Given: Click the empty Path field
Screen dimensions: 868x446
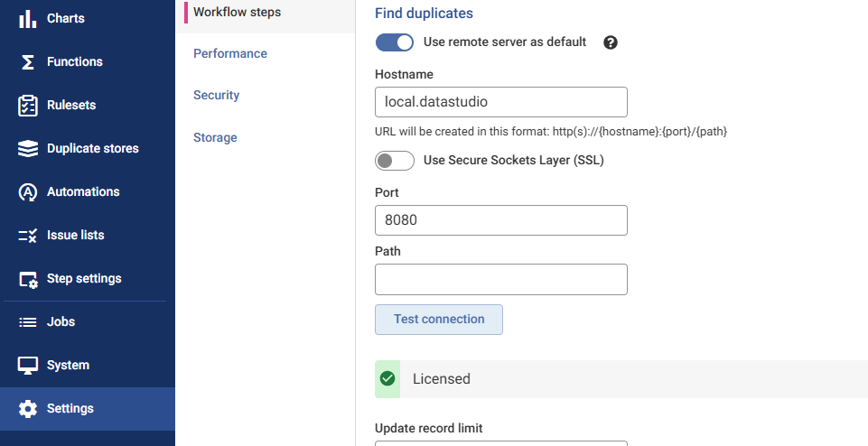Looking at the screenshot, I should pyautogui.click(x=500, y=279).
